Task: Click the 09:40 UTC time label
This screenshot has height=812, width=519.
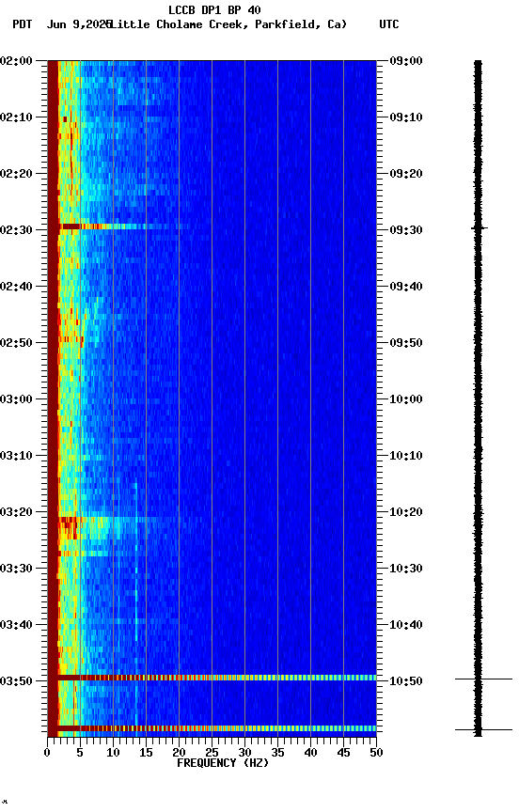Action: click(406, 287)
